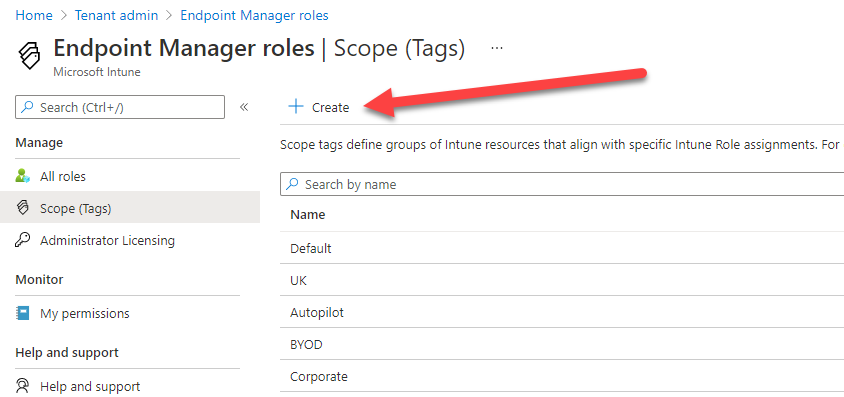Click the My permissions notebook icon
The width and height of the screenshot is (844, 397).
(23, 313)
